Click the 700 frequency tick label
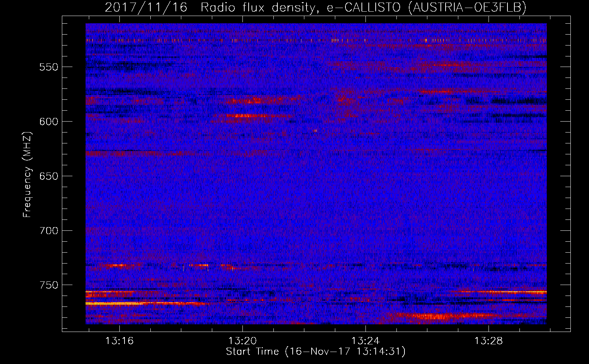The image size is (589, 364). pos(49,231)
